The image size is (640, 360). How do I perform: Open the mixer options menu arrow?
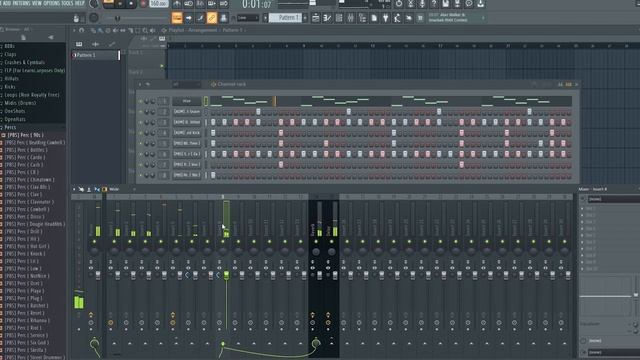tap(74, 189)
